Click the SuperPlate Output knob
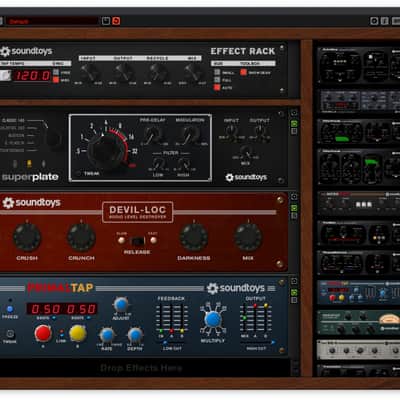This screenshot has height=400, width=400. 259,132
